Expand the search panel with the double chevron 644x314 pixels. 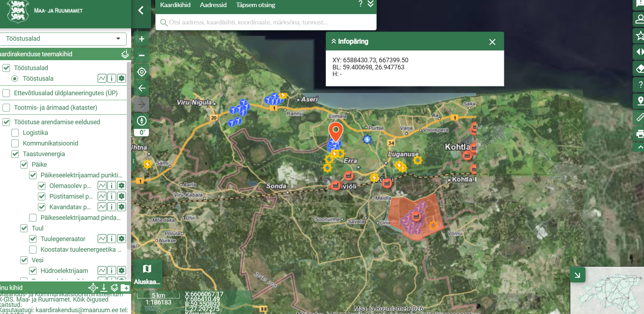pos(370,4)
